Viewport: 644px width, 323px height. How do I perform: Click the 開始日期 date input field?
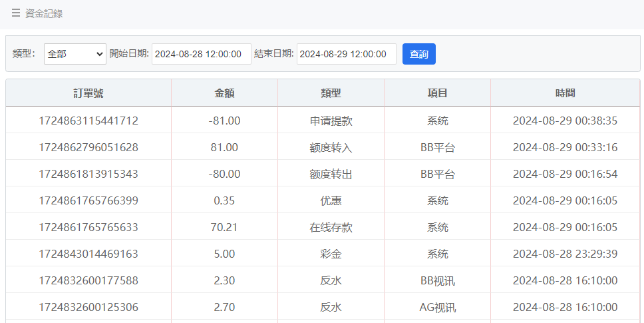click(x=201, y=54)
